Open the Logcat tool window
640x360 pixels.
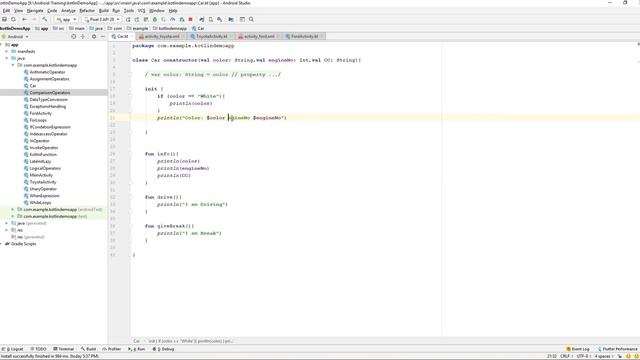[13, 349]
